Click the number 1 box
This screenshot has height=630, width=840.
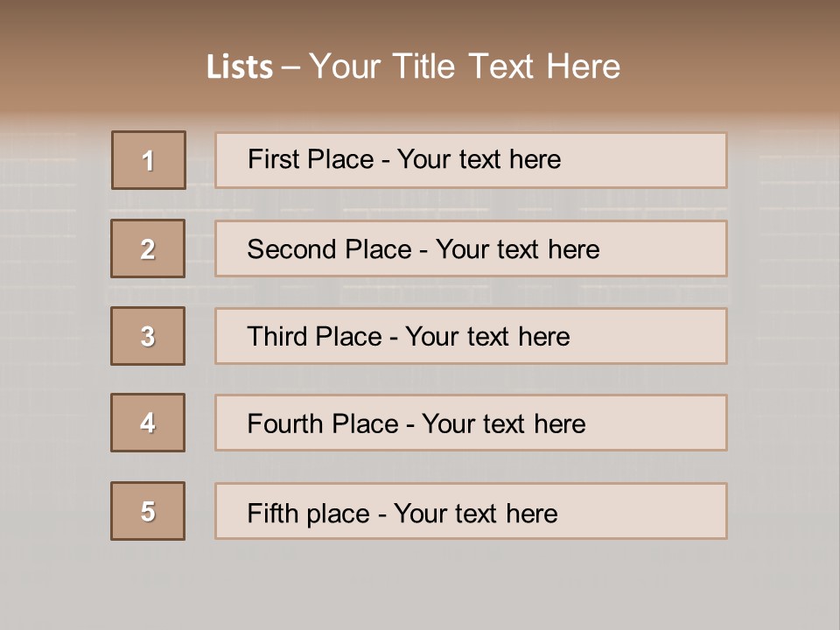click(149, 160)
